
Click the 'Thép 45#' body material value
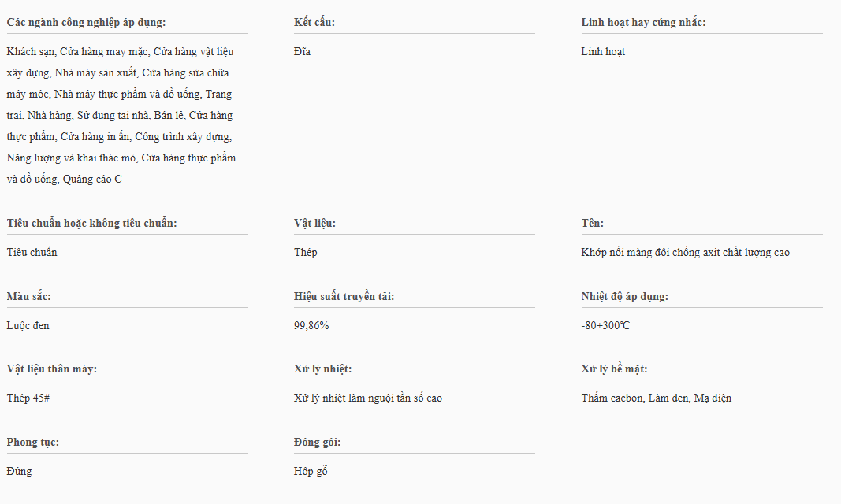[28, 398]
